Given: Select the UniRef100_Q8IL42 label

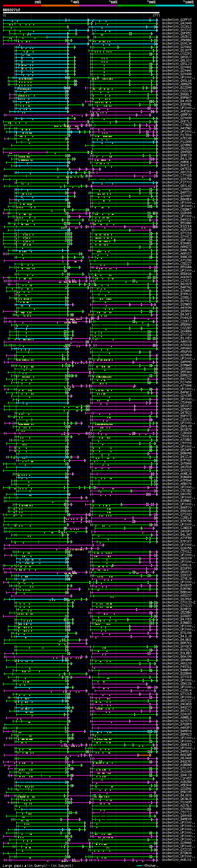Looking at the screenshot, I should [x=177, y=186].
